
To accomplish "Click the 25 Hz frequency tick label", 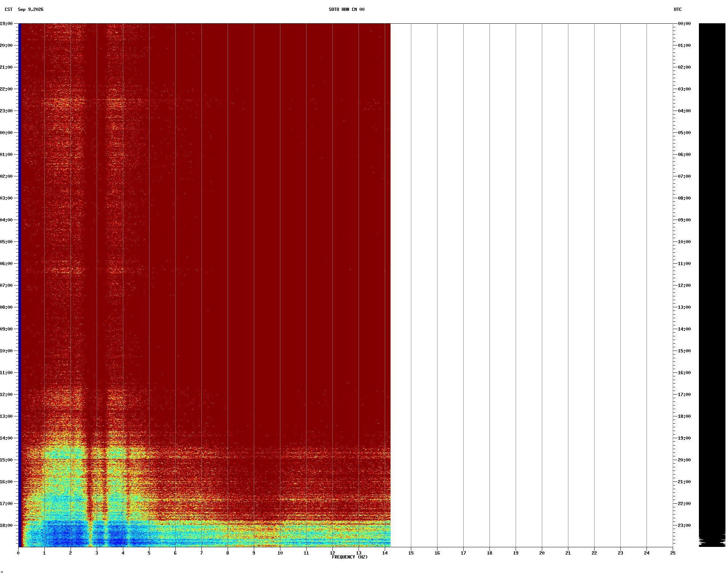I will click(x=673, y=553).
